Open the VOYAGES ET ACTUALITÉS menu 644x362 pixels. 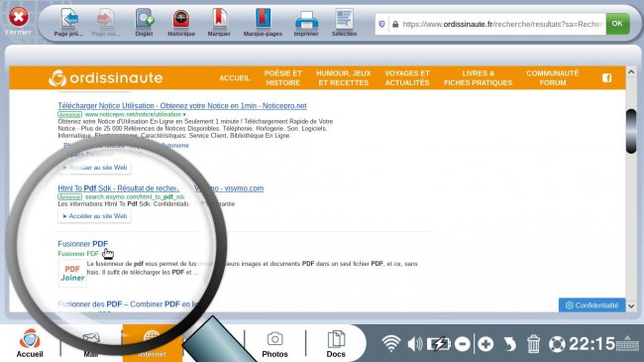point(407,77)
